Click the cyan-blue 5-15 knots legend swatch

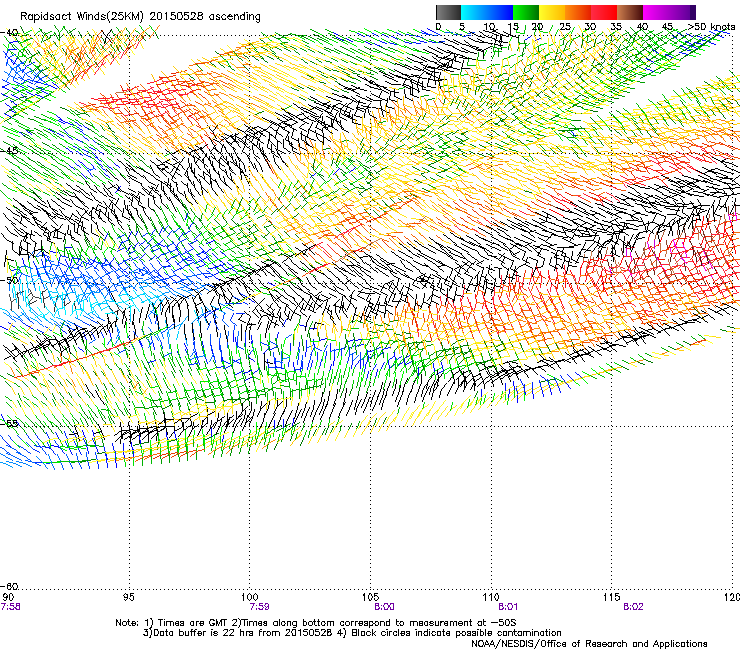(487, 12)
